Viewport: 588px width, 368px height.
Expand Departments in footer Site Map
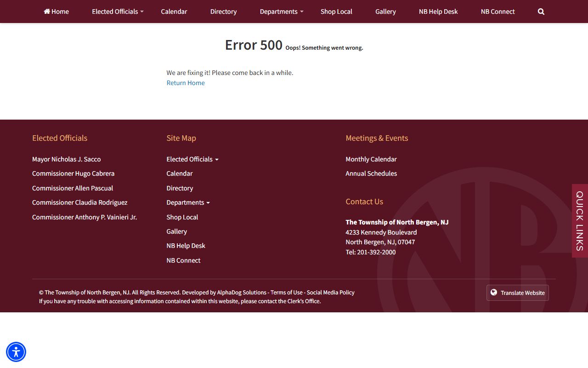pyautogui.click(x=188, y=202)
